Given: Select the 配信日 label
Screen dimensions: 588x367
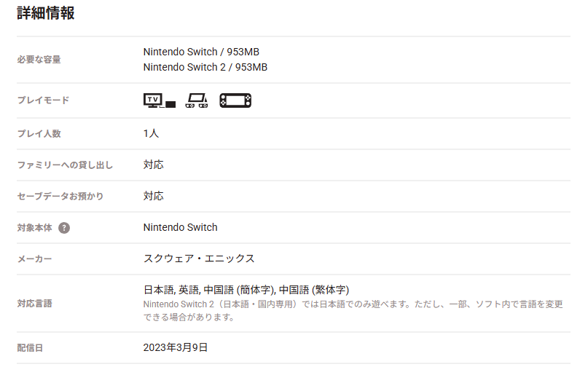Looking at the screenshot, I should (30, 348).
